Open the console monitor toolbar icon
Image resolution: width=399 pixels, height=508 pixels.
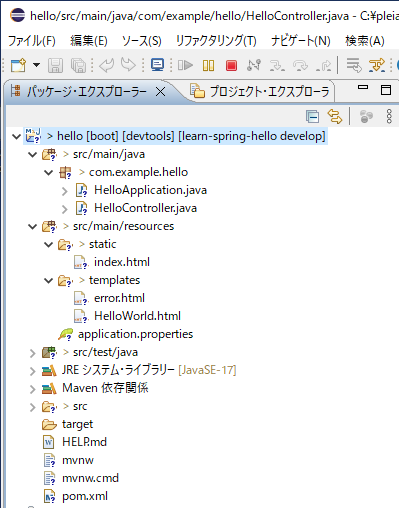click(x=157, y=65)
